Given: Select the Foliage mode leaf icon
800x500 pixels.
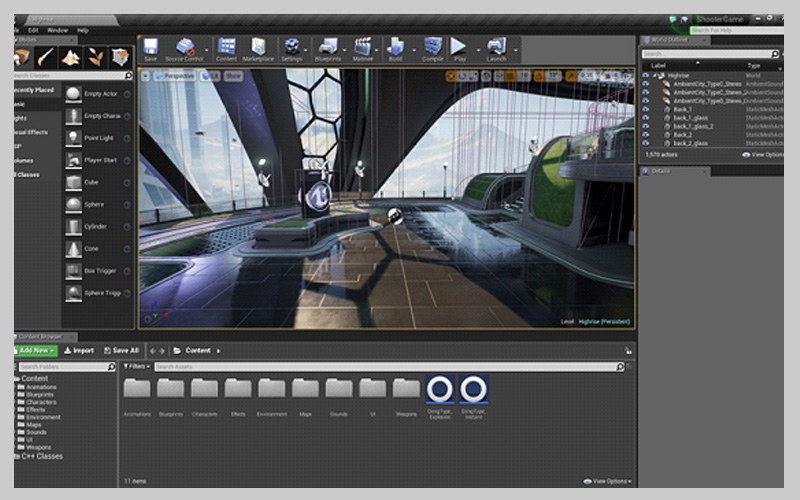Looking at the screenshot, I should [95, 57].
